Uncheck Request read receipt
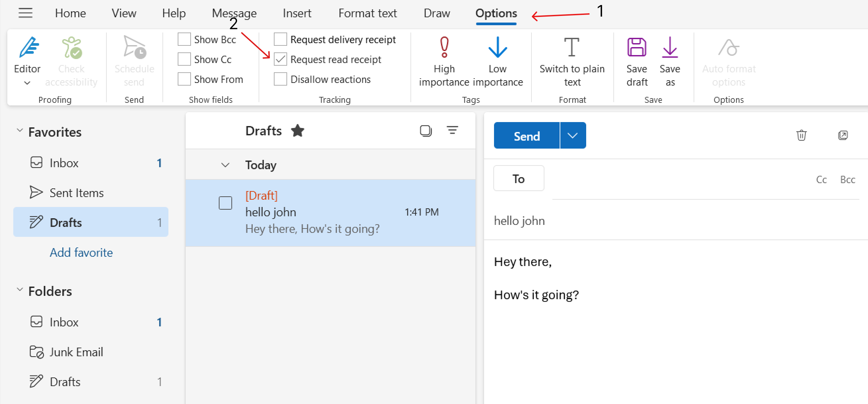Image resolution: width=868 pixels, height=404 pixels. [x=280, y=59]
